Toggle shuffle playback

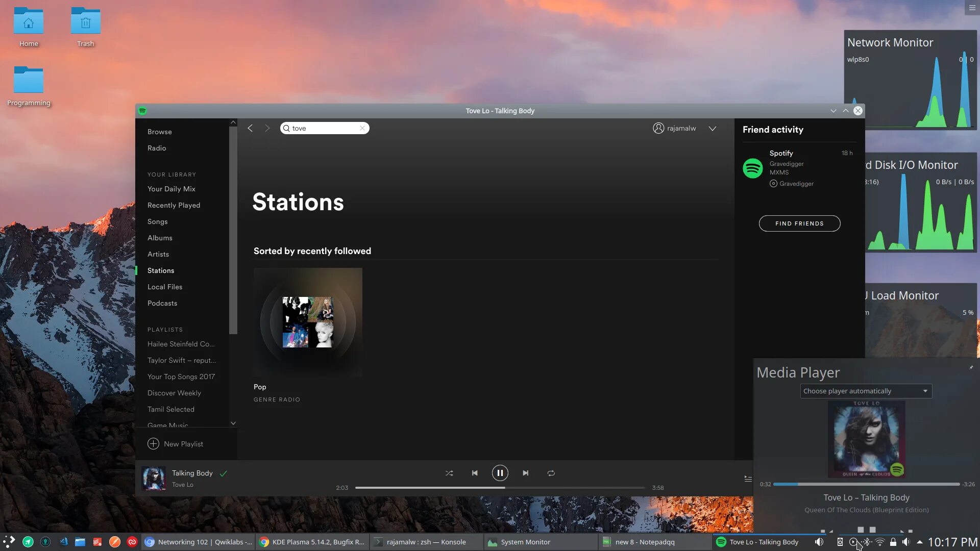pos(449,473)
